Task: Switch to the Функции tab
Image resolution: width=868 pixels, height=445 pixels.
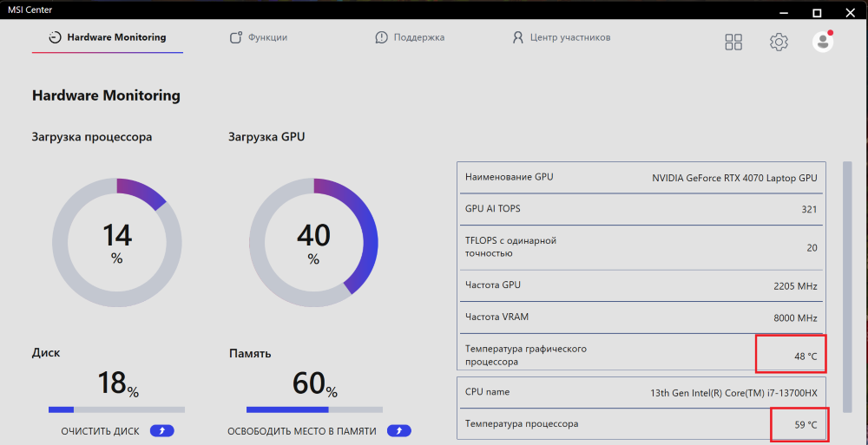Action: coord(259,37)
